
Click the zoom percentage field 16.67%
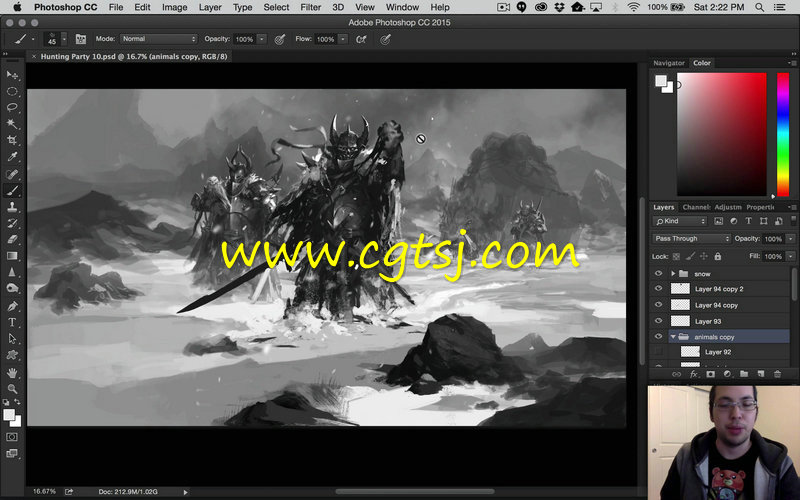[44, 491]
